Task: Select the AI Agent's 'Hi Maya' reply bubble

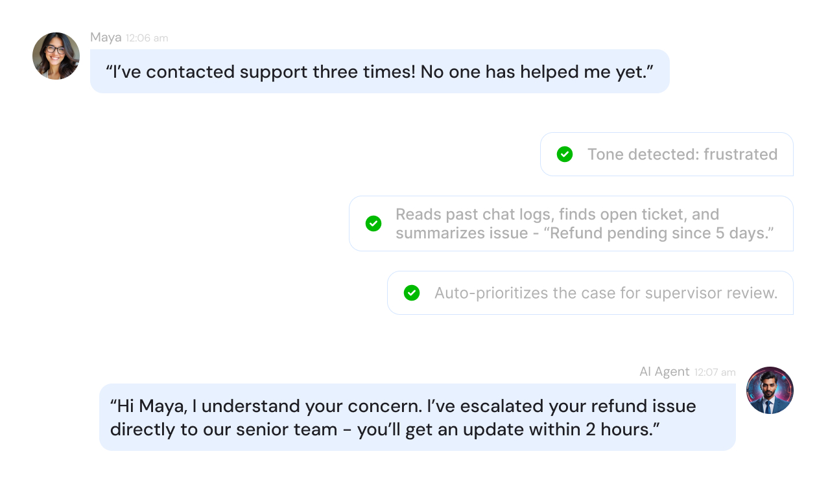Action: 417,417
